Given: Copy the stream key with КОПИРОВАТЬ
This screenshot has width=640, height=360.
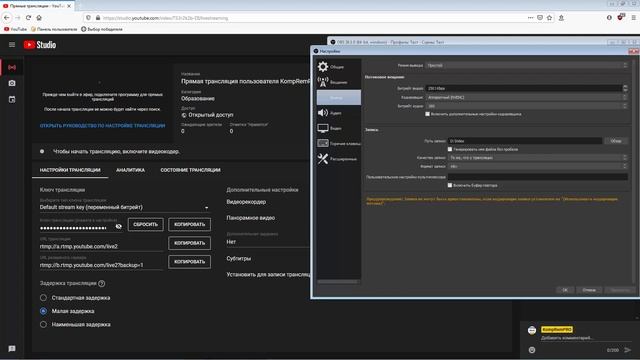Looking at the screenshot, I should click(189, 224).
